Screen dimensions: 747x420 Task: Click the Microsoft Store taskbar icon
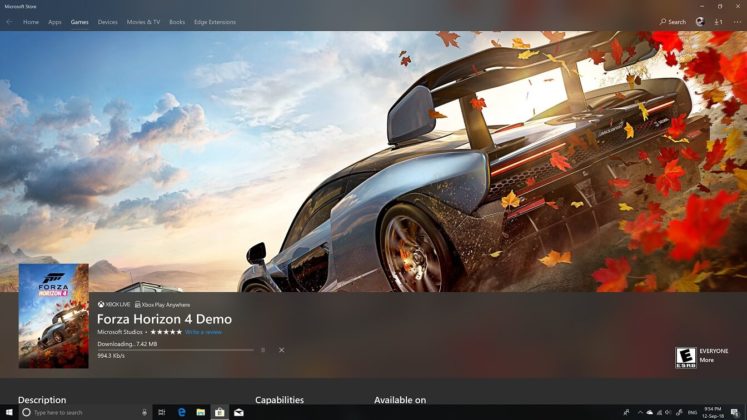click(x=220, y=412)
